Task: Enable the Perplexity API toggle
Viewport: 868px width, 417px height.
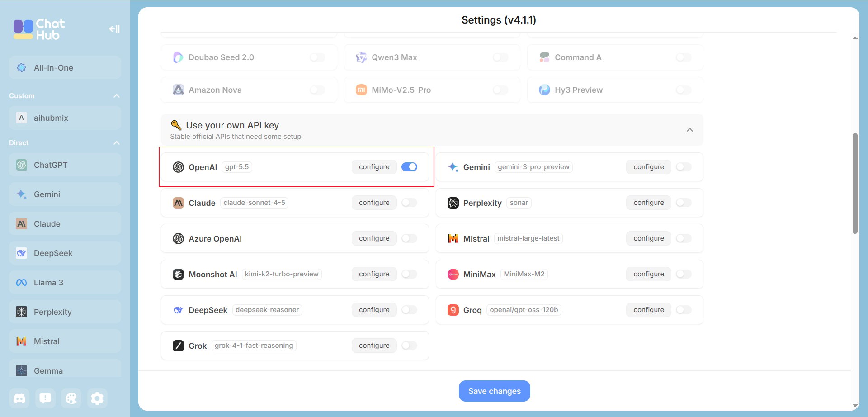Action: pyautogui.click(x=684, y=203)
